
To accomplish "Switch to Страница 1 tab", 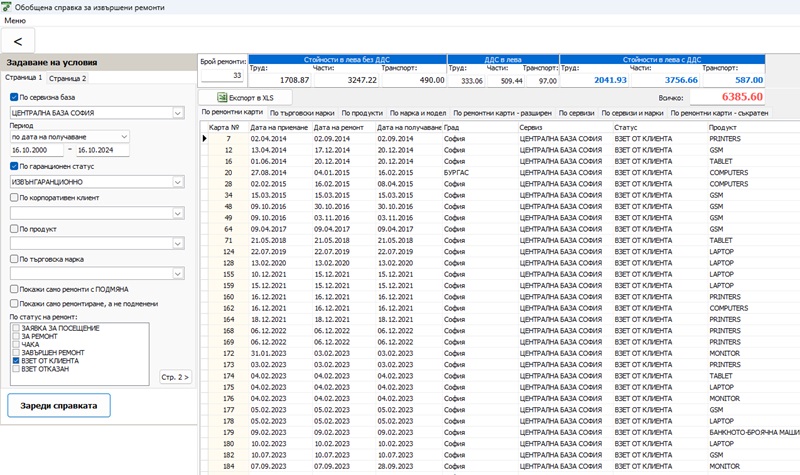I will (x=23, y=78).
